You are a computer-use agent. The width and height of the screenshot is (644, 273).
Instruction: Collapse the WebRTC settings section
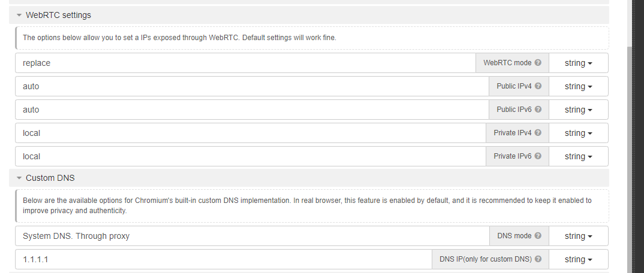tap(20, 15)
